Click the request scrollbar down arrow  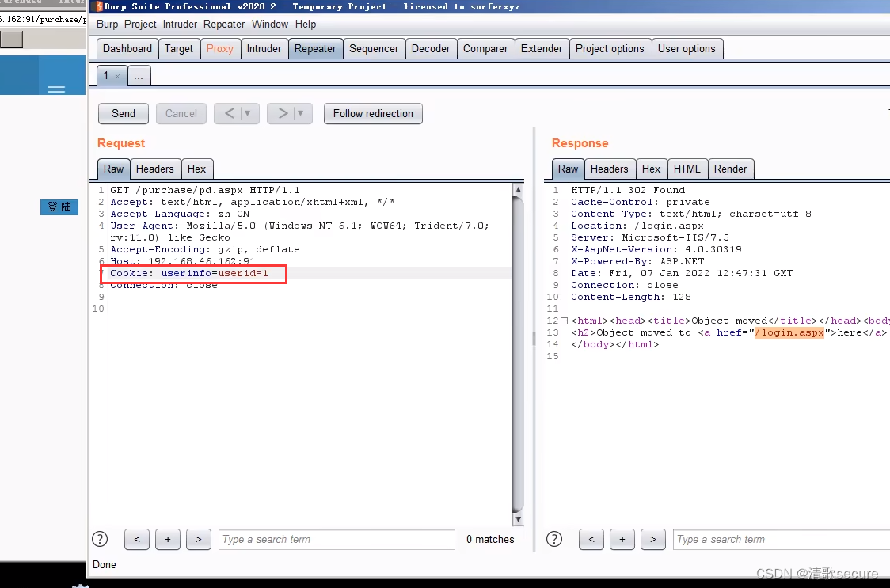click(518, 519)
